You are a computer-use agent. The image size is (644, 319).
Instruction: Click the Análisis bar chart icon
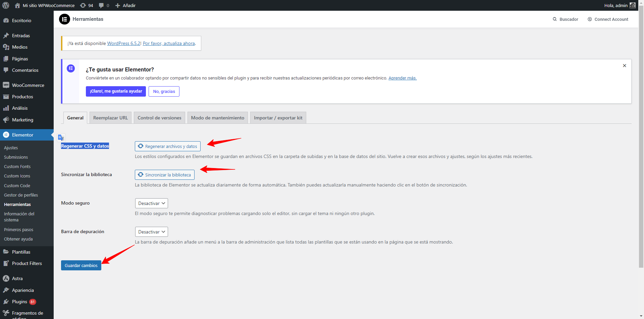(6, 108)
